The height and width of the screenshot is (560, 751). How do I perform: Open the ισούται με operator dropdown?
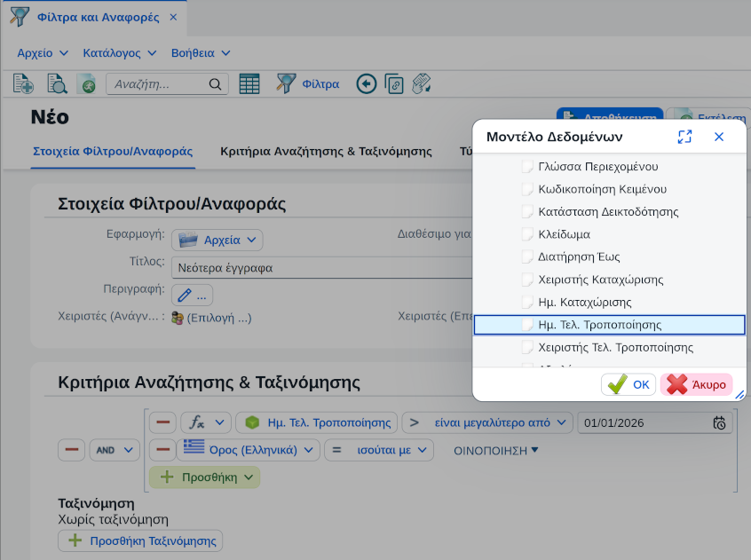(x=379, y=450)
